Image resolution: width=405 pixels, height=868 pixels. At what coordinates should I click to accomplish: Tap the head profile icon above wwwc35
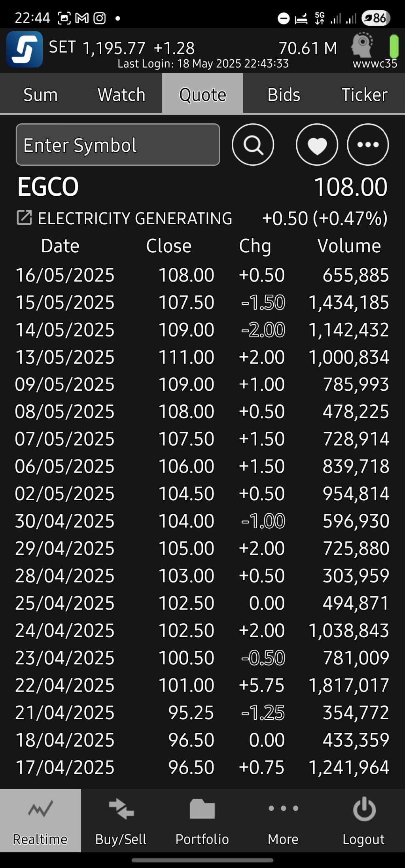point(362,45)
